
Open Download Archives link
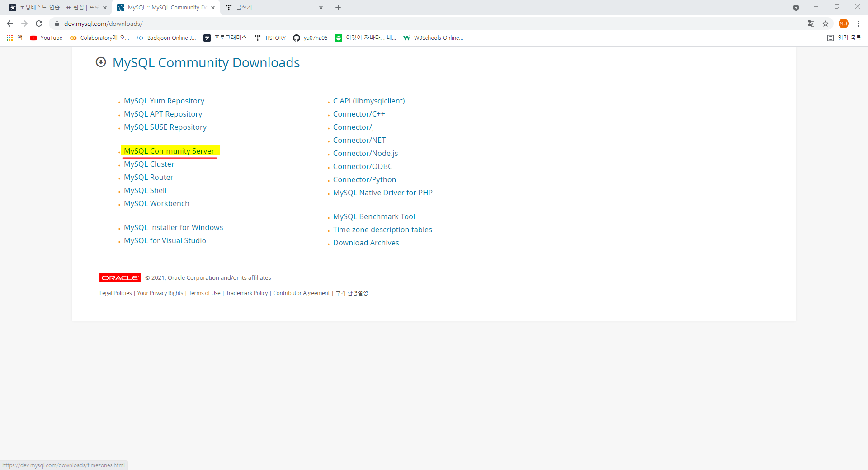click(x=366, y=243)
